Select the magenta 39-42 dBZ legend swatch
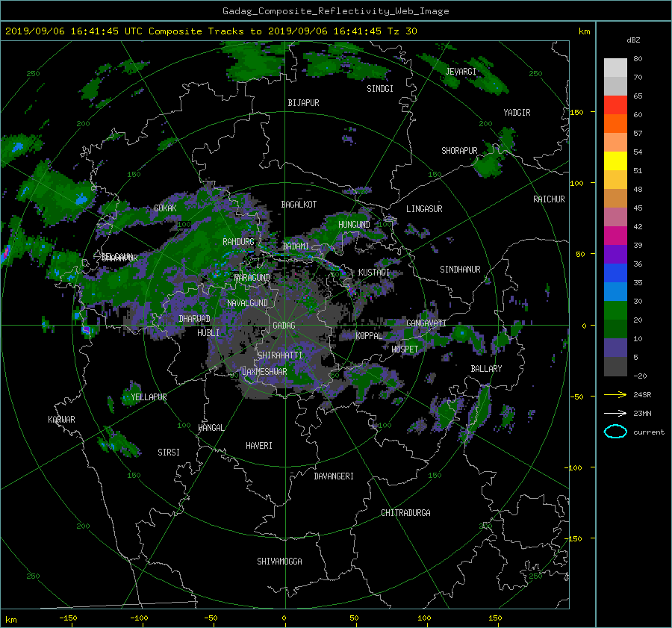The height and width of the screenshot is (628, 672). [615, 236]
